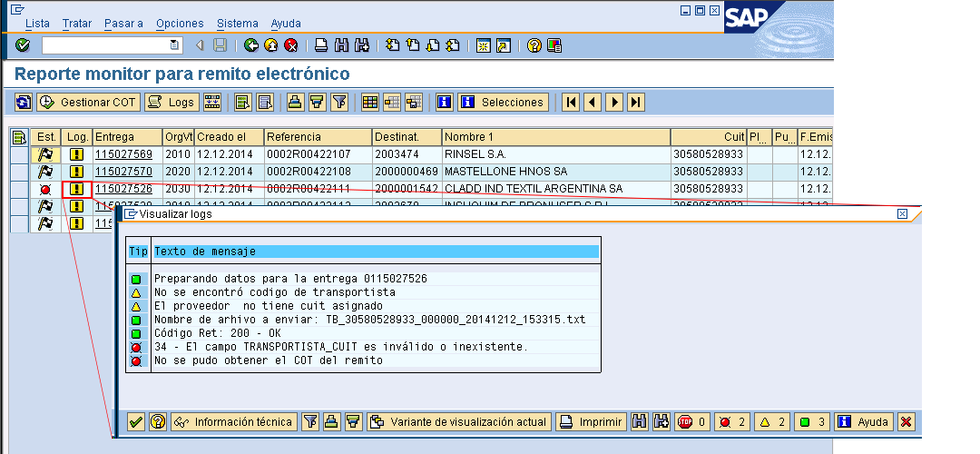Image resolution: width=980 pixels, height=454 pixels.
Task: Open the Tratar menu
Action: [x=77, y=23]
